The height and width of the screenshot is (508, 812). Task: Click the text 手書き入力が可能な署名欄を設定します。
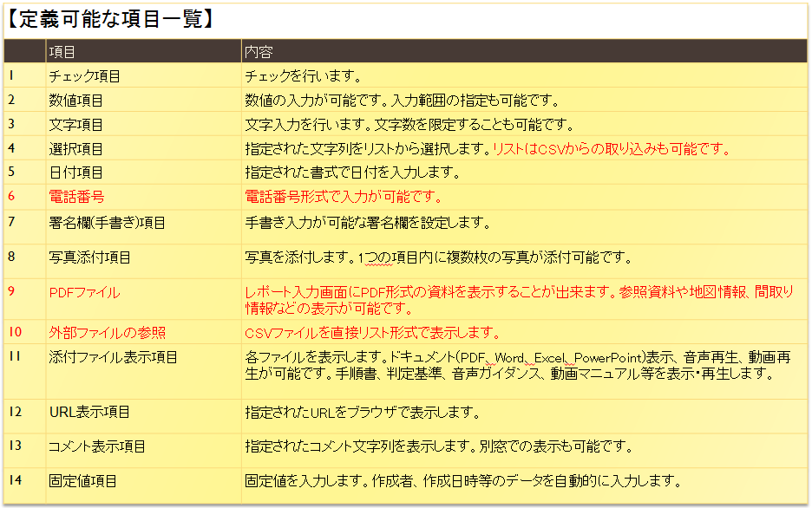(368, 223)
